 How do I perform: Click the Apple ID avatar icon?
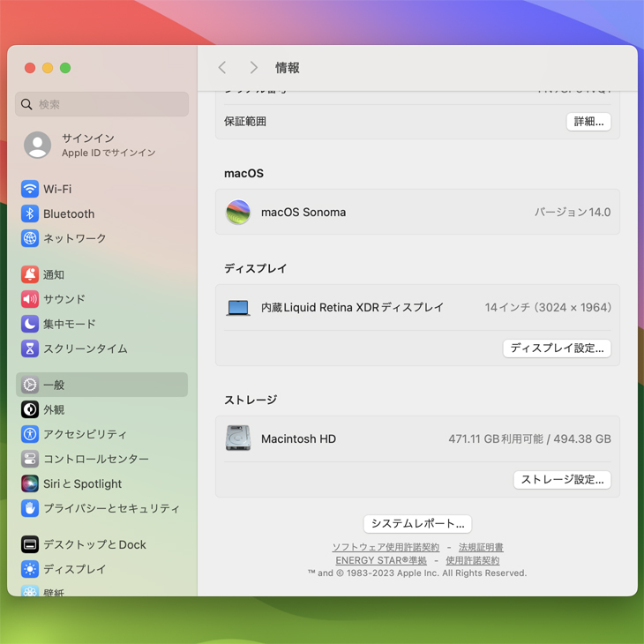pyautogui.click(x=37, y=145)
